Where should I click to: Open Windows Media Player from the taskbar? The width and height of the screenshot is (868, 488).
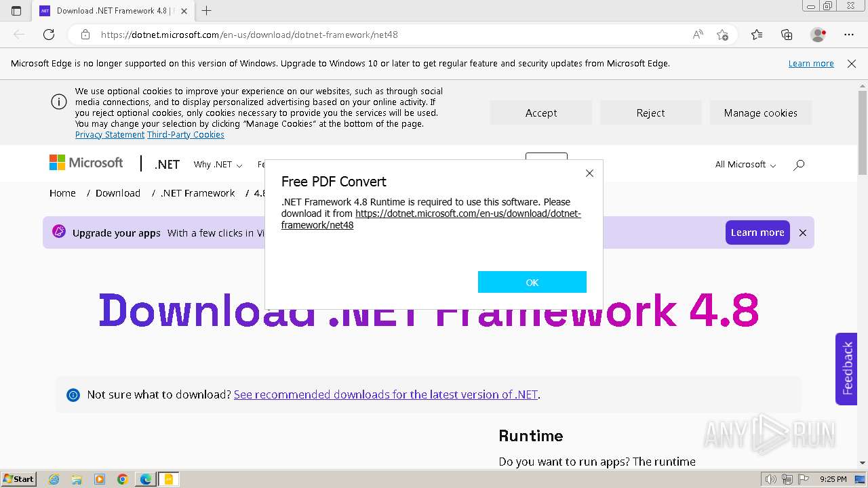click(100, 479)
